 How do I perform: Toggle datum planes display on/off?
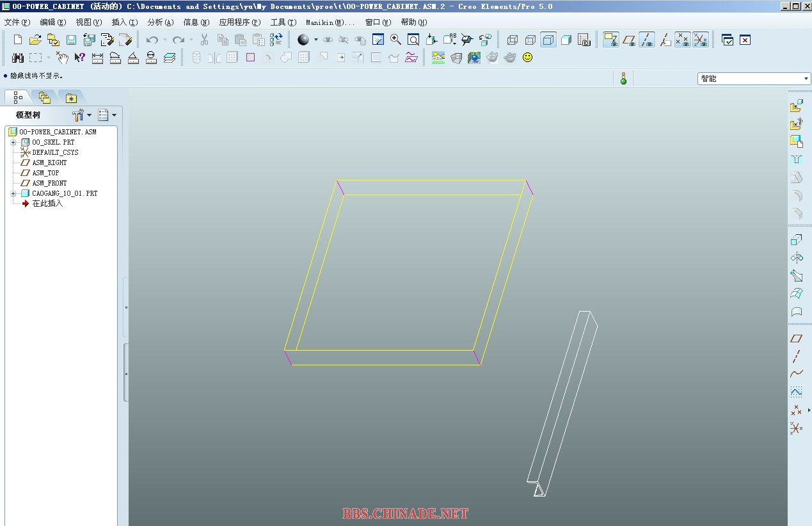tap(629, 40)
